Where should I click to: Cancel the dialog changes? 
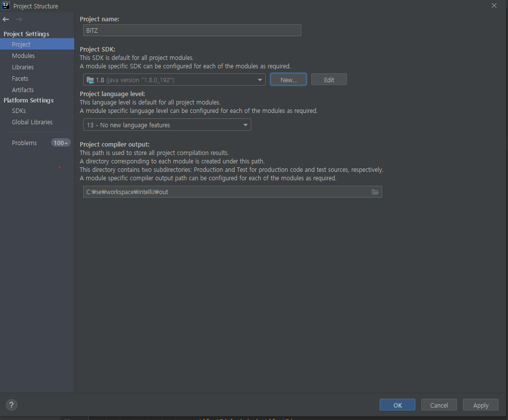point(439,405)
